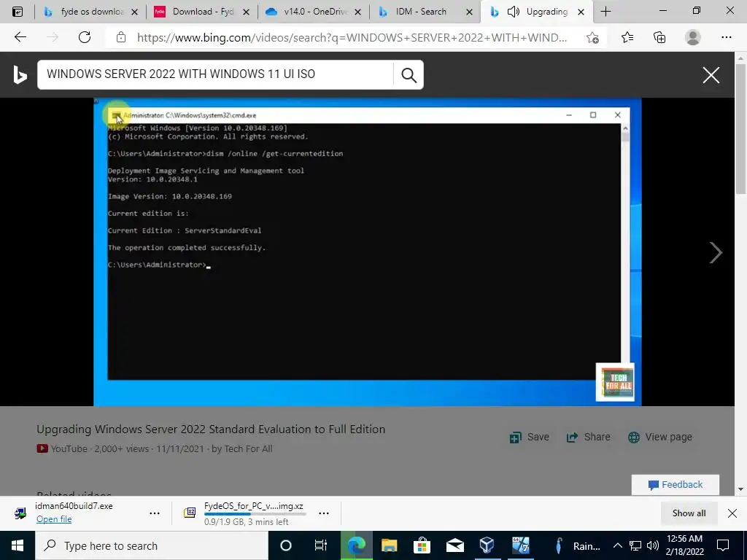This screenshot has height=560, width=747.
Task: Open the number 7 taskbar app
Action: point(520,545)
